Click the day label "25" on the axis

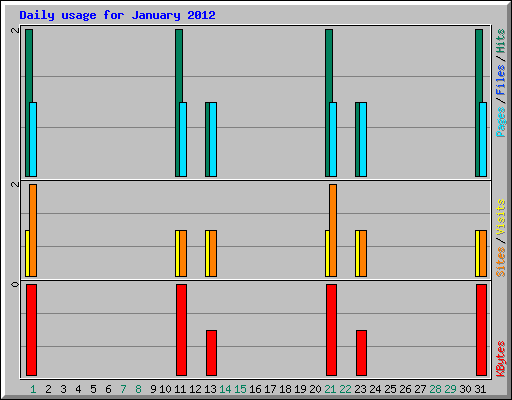tap(390, 389)
